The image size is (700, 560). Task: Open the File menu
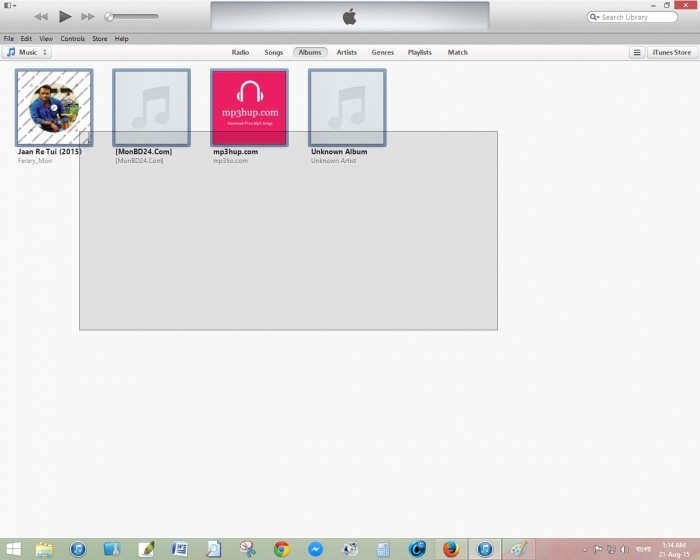point(8,39)
